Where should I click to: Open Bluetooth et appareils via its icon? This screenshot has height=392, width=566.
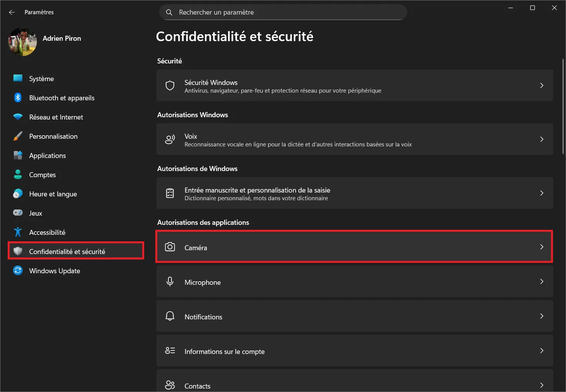[18, 98]
